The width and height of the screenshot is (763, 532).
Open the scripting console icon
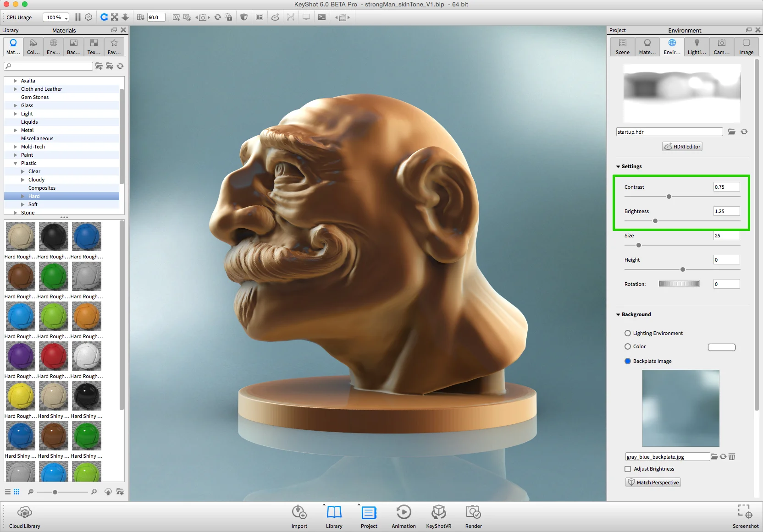coord(322,17)
